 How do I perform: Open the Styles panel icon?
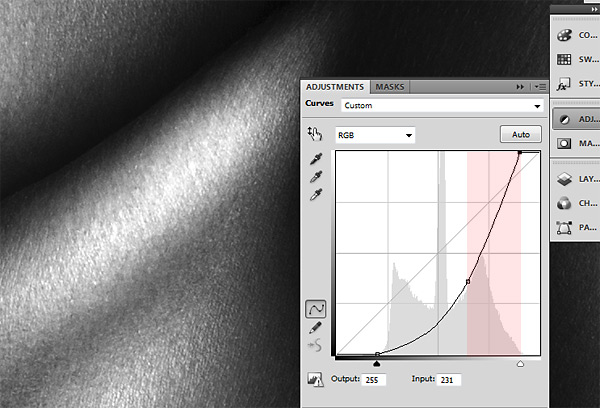point(563,84)
